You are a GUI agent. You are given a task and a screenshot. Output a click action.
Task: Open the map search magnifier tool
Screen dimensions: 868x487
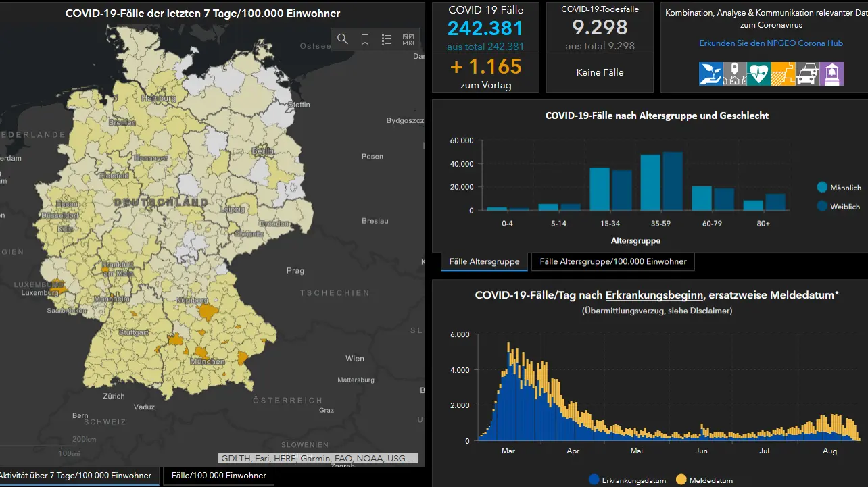(343, 39)
